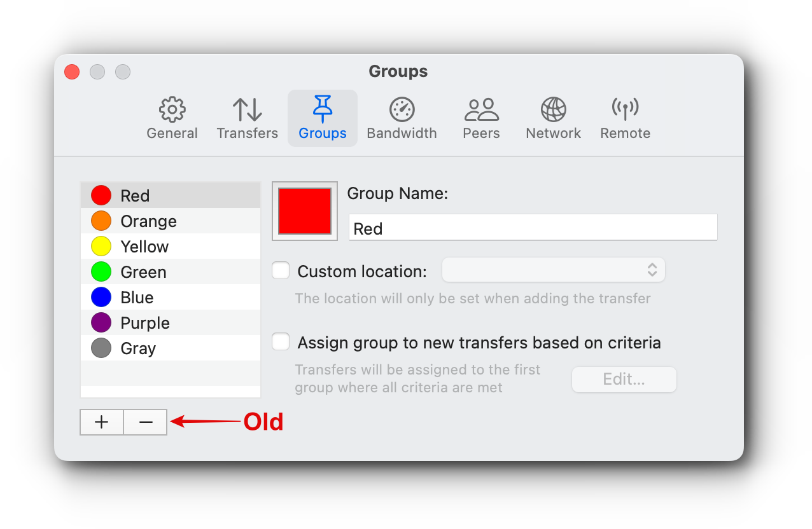Open the Network globe icon
The height and width of the screenshot is (529, 812).
[x=554, y=110]
